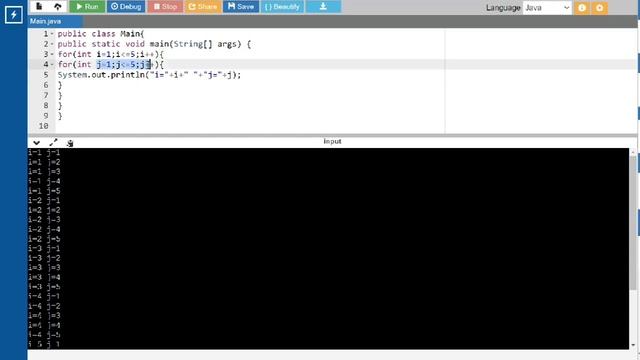Screen dimensions: 640x360
Task: Collapse fold arrow on line 4
Action: point(52,64)
